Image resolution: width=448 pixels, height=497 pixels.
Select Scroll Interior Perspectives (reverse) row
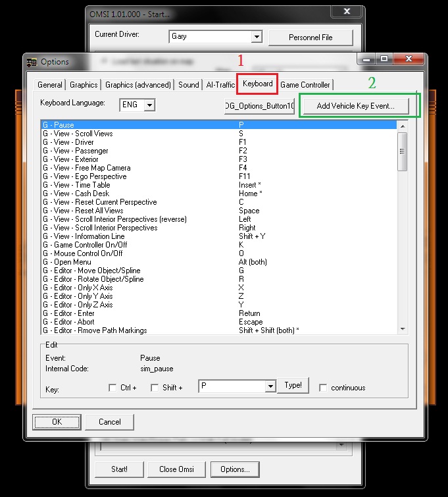pos(219,219)
